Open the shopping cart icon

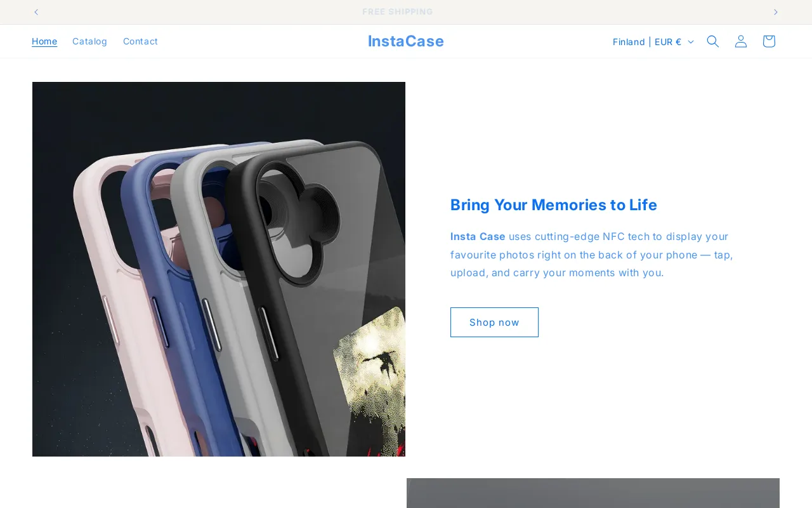(x=769, y=41)
